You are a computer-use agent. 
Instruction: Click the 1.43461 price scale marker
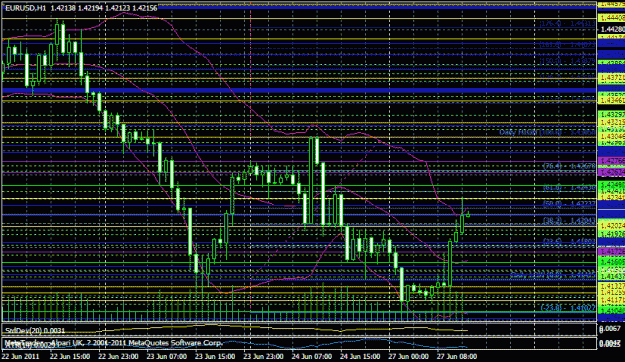[x=611, y=100]
